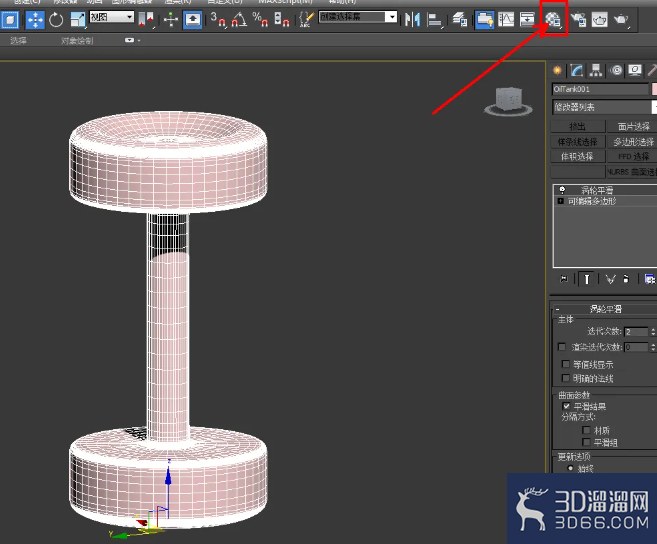The image size is (657, 544).
Task: Open the Rendered Frame Window icon
Action: pyautogui.click(x=600, y=19)
